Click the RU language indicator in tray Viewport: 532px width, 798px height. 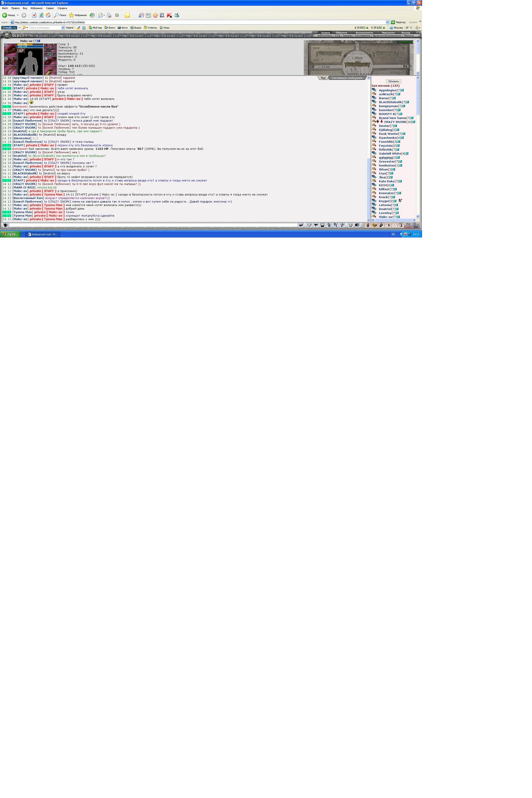point(393,235)
